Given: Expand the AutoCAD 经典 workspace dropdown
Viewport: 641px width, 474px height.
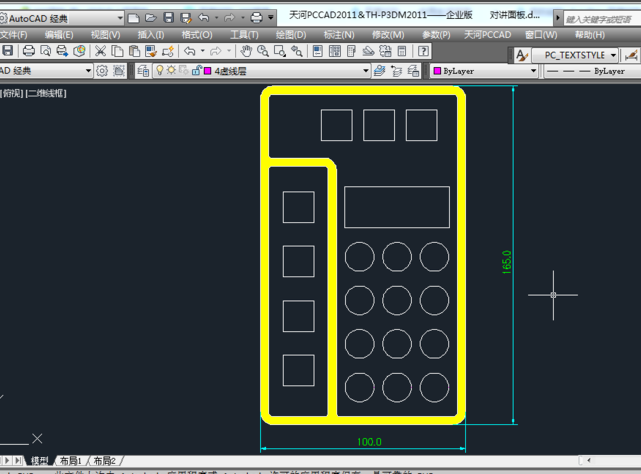Looking at the screenshot, I should 120,18.
